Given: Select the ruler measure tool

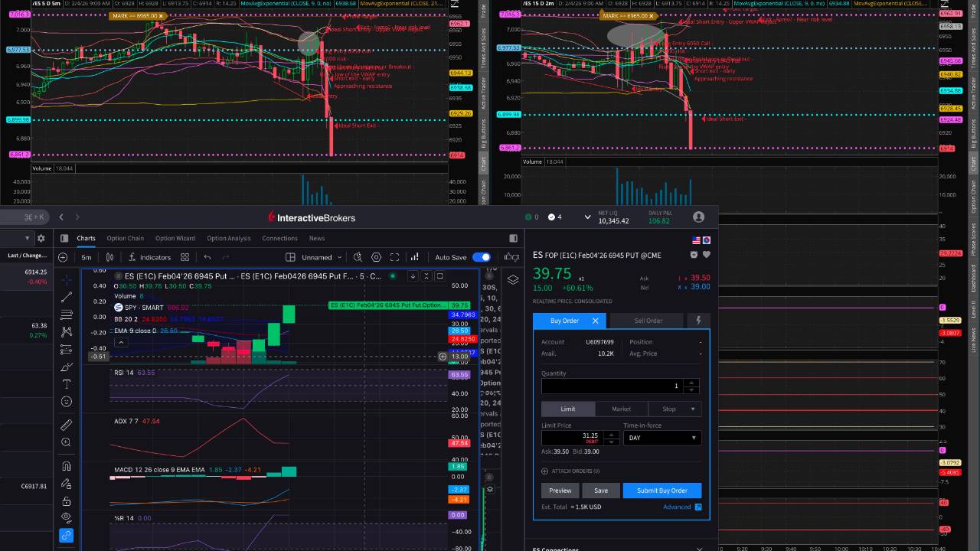Looking at the screenshot, I should click(x=67, y=425).
